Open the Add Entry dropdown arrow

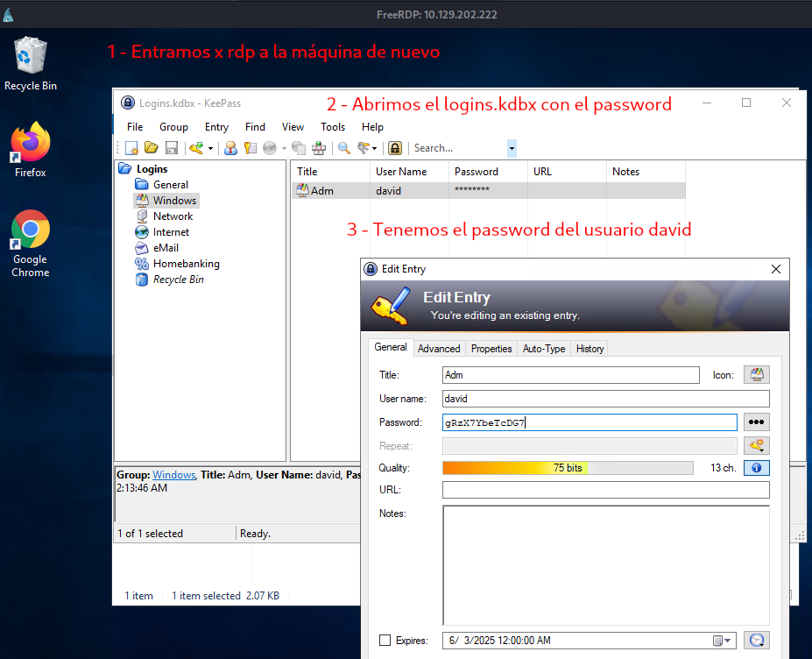pyautogui.click(x=210, y=149)
